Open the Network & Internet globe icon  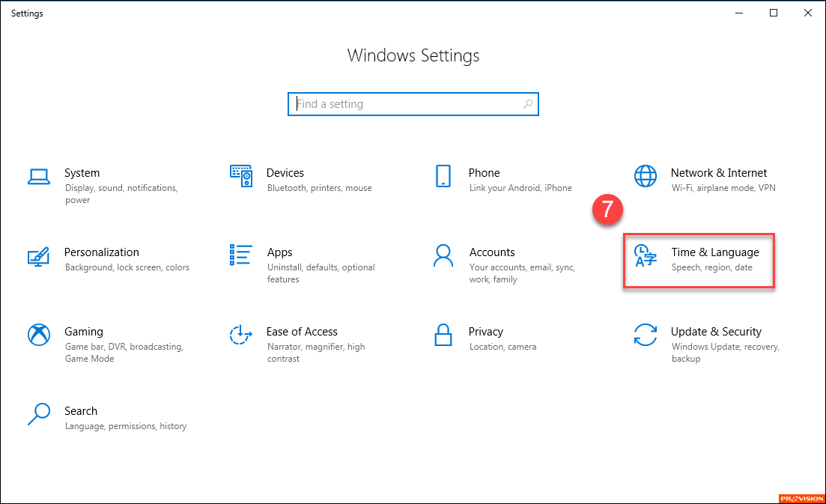click(646, 176)
